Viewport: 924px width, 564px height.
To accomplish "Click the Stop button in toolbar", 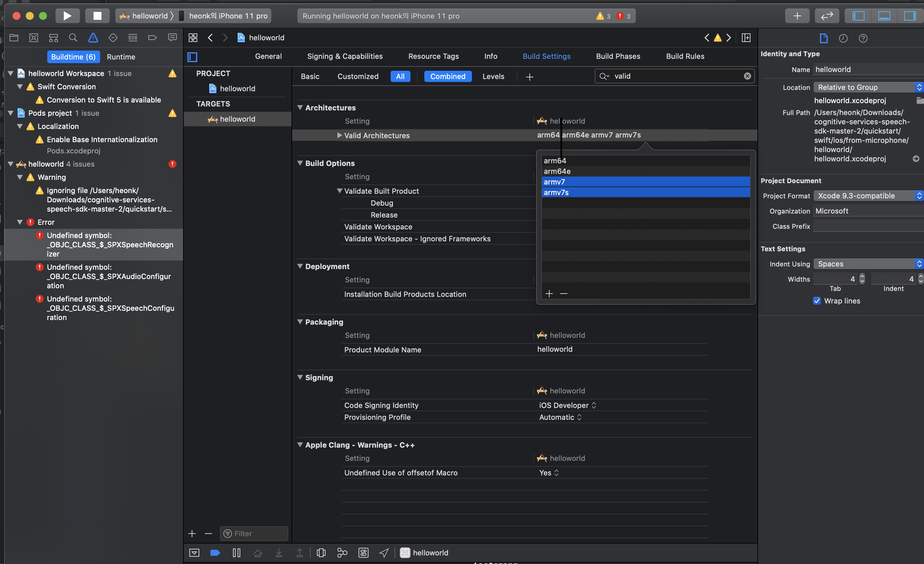I will coord(97,16).
